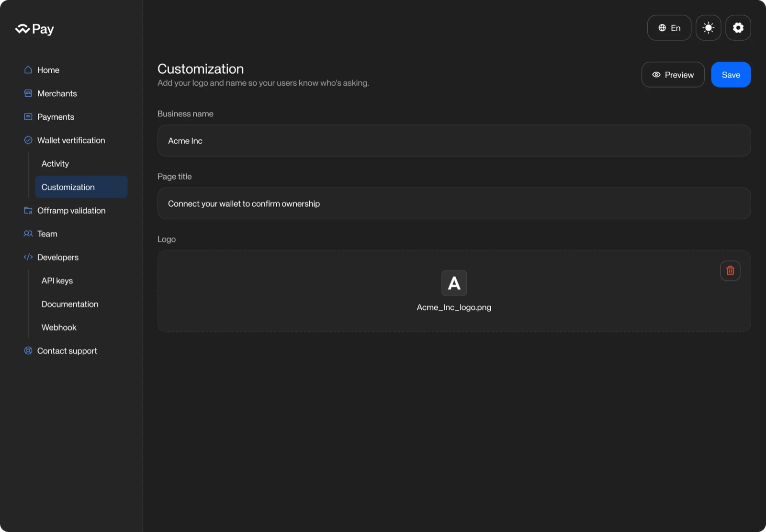Open the Webhook page
766x532 pixels.
pos(59,328)
